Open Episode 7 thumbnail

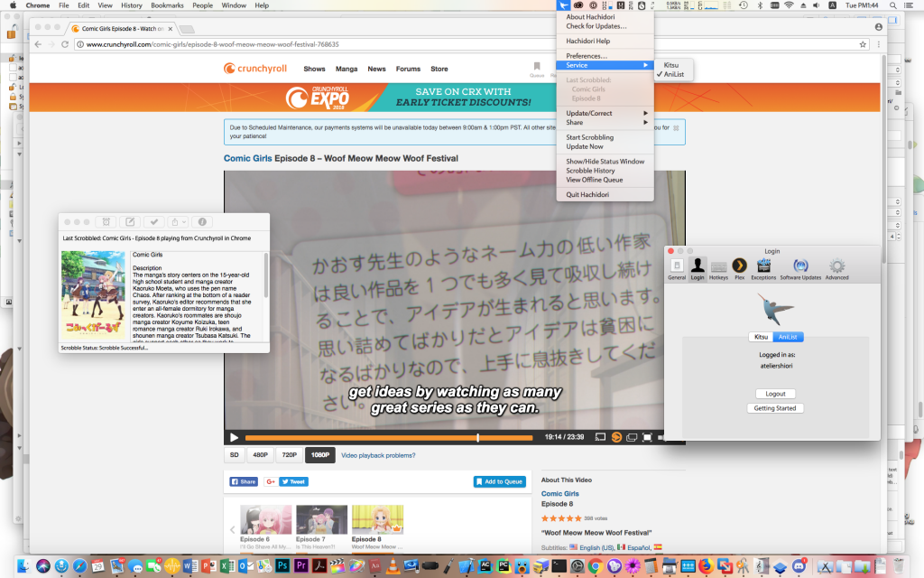(322, 519)
